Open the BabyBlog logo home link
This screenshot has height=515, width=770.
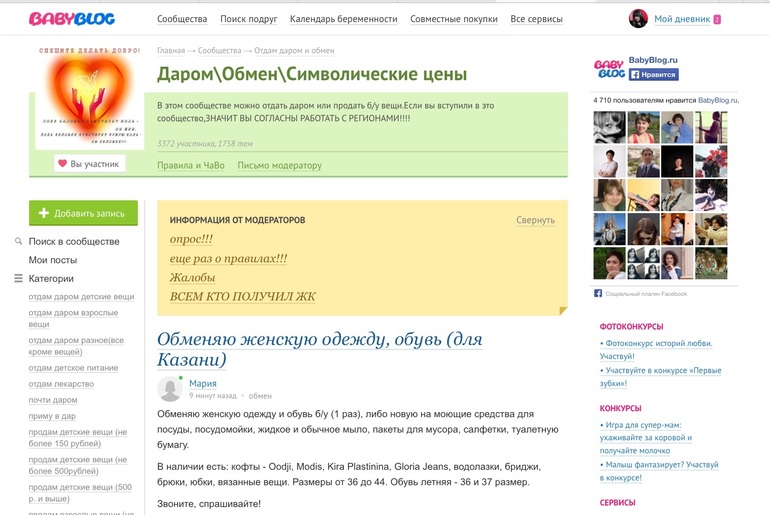point(72,19)
